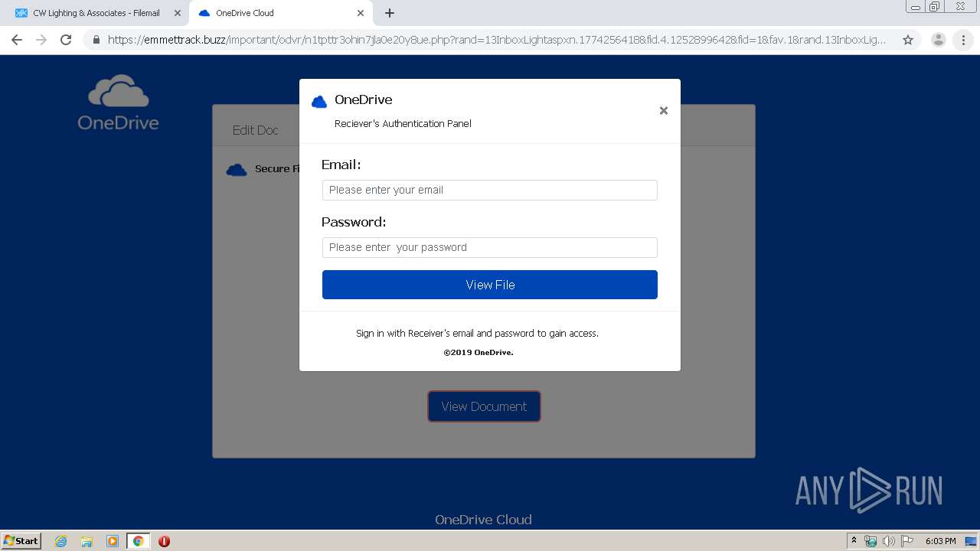Show hidden system tray icons

854,541
